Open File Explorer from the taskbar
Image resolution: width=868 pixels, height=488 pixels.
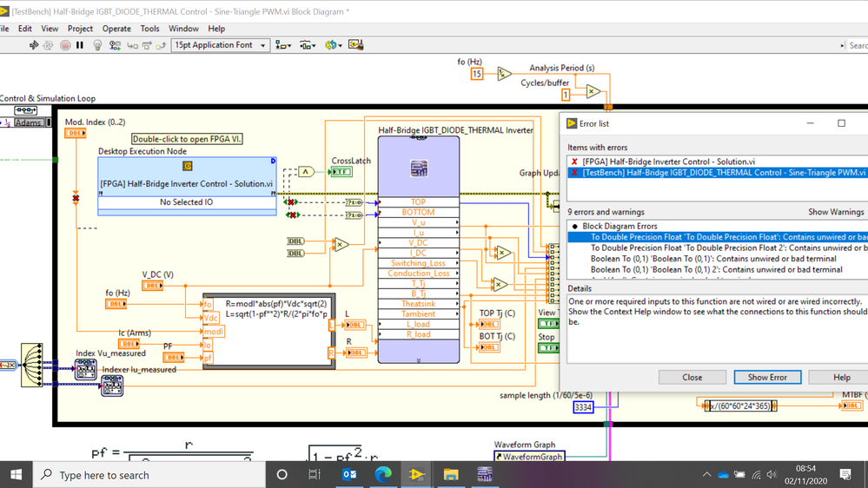tap(451, 475)
